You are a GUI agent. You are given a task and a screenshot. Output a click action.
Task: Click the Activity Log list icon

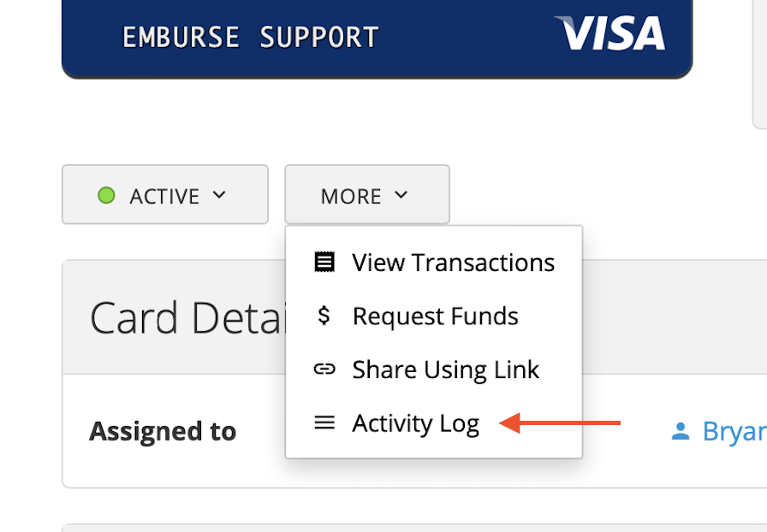pos(324,423)
